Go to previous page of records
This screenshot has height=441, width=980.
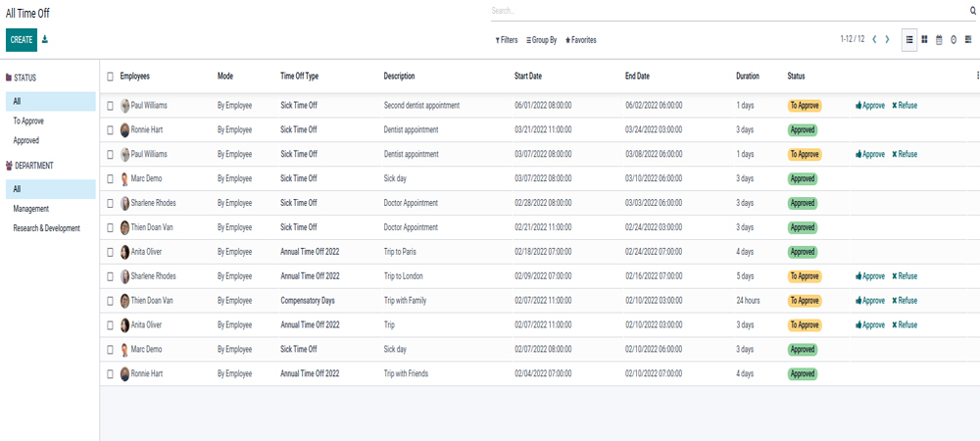874,39
